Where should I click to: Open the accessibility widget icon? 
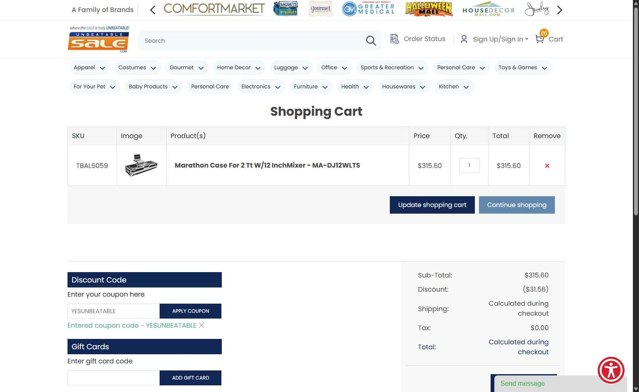611,370
